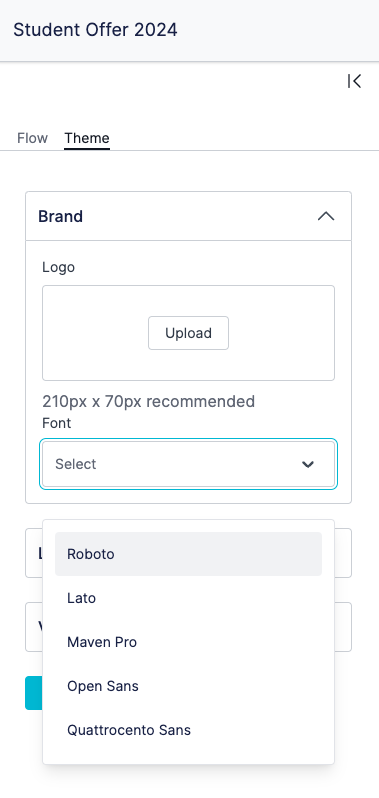The height and width of the screenshot is (798, 379).
Task: Pick the Lato font option
Action: [188, 598]
